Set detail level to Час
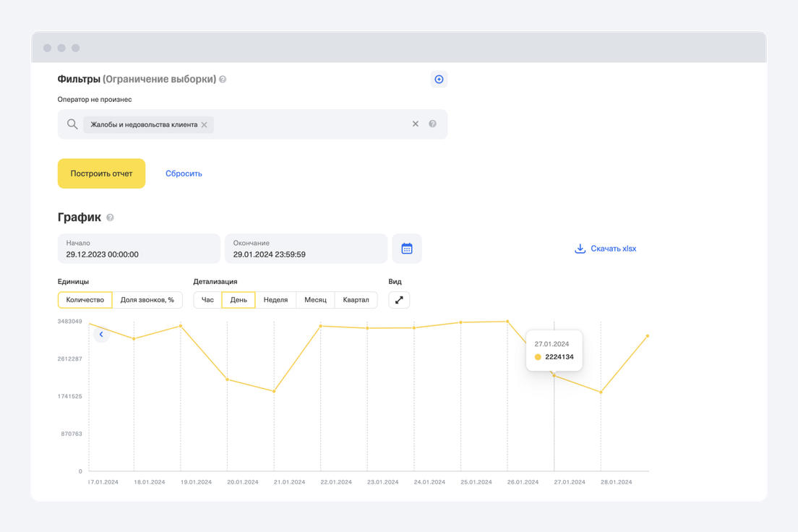798x532 pixels. click(x=207, y=300)
